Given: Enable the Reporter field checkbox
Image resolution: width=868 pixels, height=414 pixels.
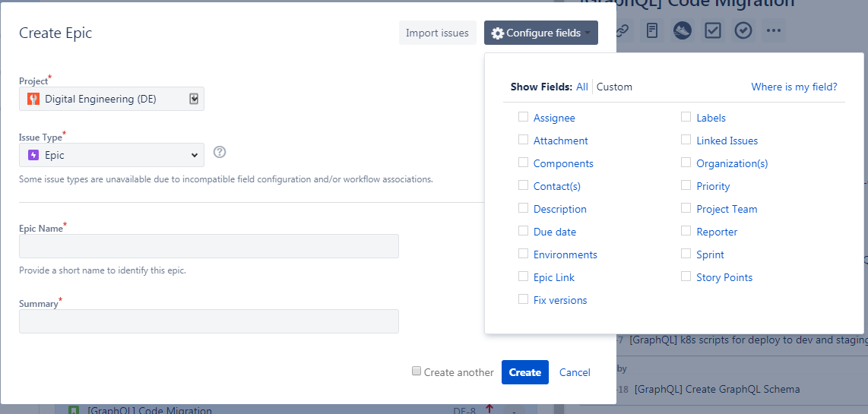Looking at the screenshot, I should click(686, 230).
